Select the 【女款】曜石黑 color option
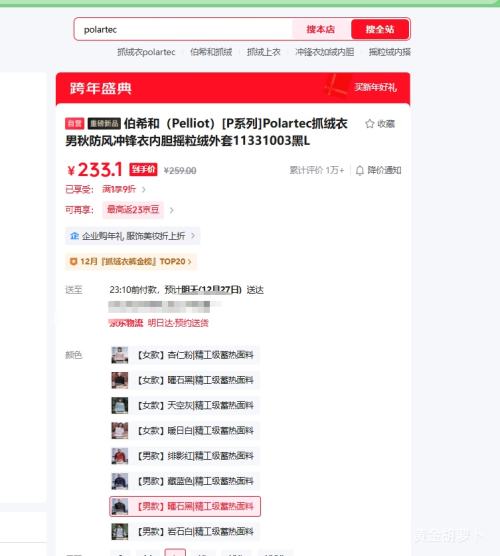 pyautogui.click(x=184, y=380)
